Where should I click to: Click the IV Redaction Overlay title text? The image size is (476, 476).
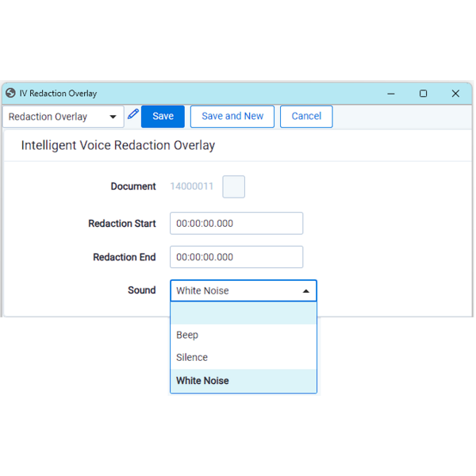58,94
